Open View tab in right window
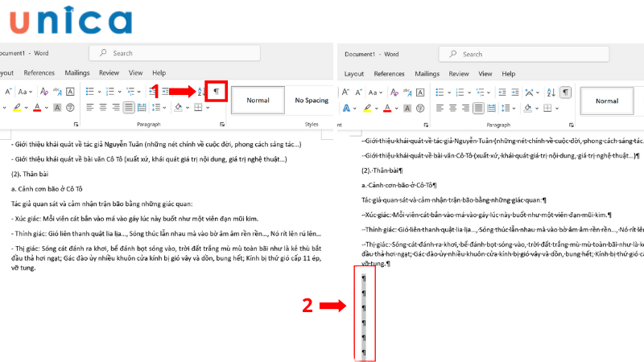The height and width of the screenshot is (362, 644). point(485,74)
